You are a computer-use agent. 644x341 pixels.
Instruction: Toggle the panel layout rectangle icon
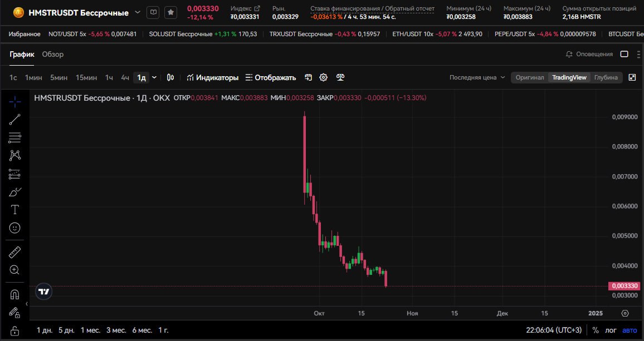pyautogui.click(x=625, y=54)
